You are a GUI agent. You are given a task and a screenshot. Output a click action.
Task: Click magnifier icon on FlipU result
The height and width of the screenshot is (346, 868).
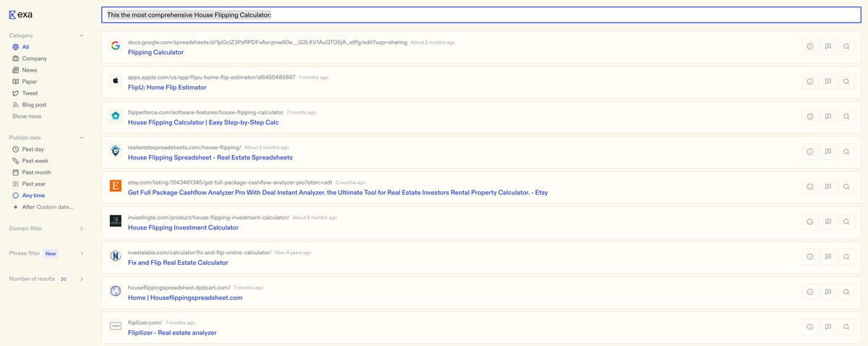(x=846, y=81)
